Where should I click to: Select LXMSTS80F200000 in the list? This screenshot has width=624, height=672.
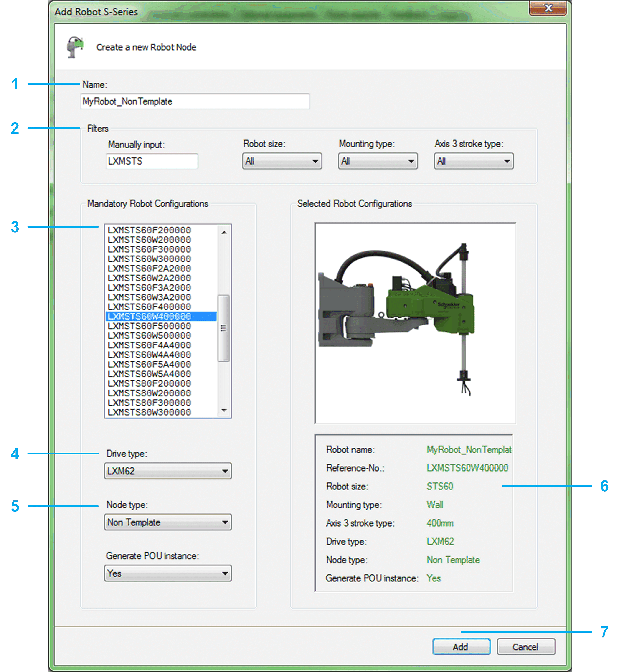(x=161, y=383)
